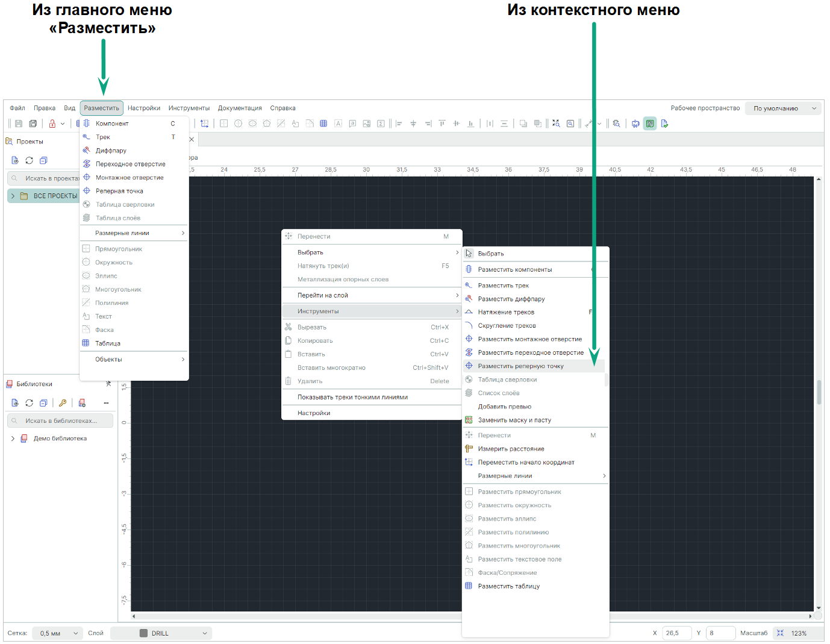Click the horizontal scrollbar left arrow of canvas
The height and width of the screenshot is (644, 830).
point(134,616)
